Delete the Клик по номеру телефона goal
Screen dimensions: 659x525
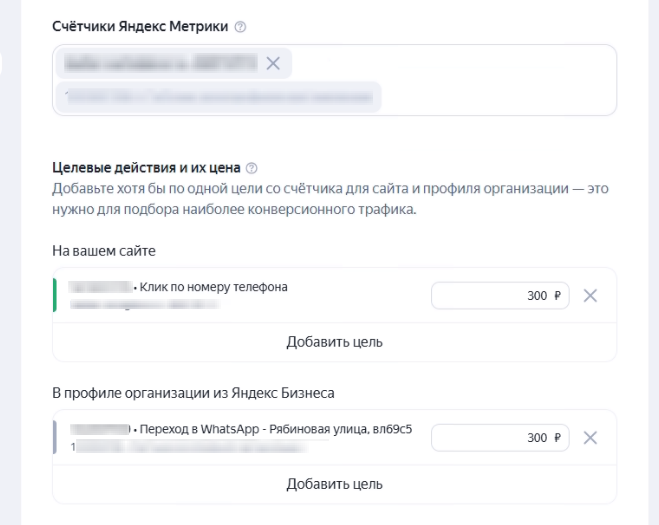590,295
